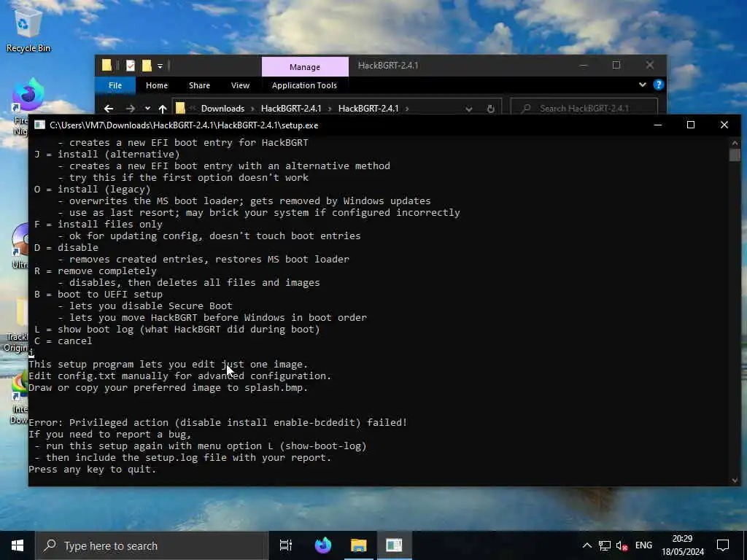Screen dimensions: 747x560
Task: Expand address bar history dropdown
Action: click(469, 109)
